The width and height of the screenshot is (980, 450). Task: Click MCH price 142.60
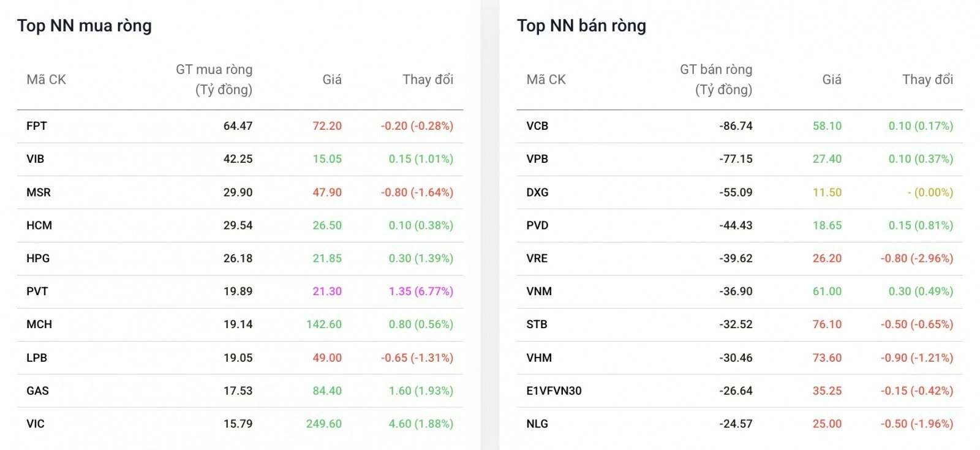click(324, 324)
